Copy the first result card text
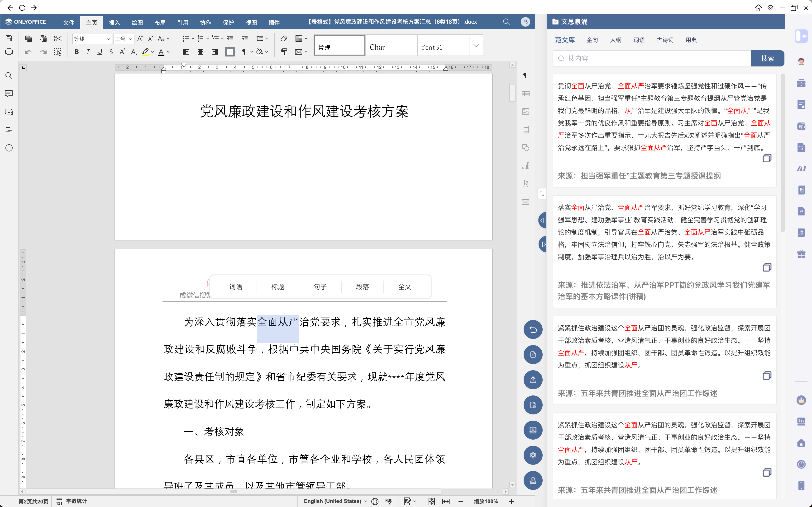Viewport: 812px width, 507px height. [767, 158]
